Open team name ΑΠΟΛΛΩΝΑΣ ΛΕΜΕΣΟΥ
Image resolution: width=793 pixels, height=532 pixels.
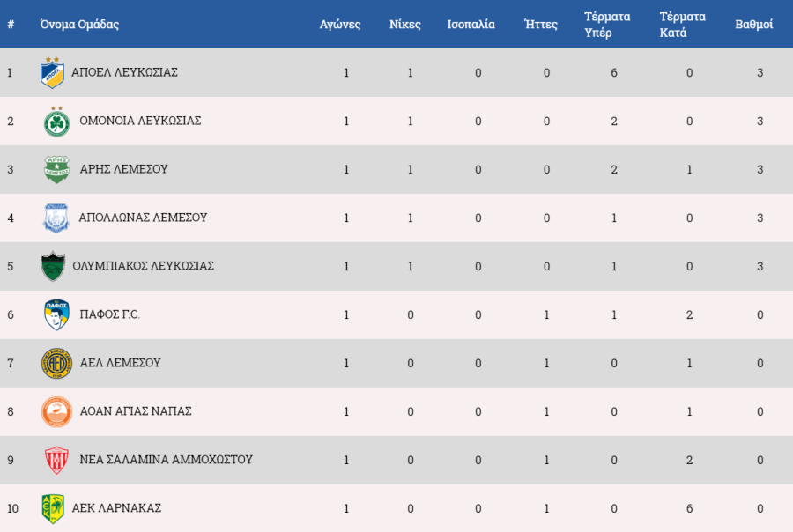tap(143, 218)
